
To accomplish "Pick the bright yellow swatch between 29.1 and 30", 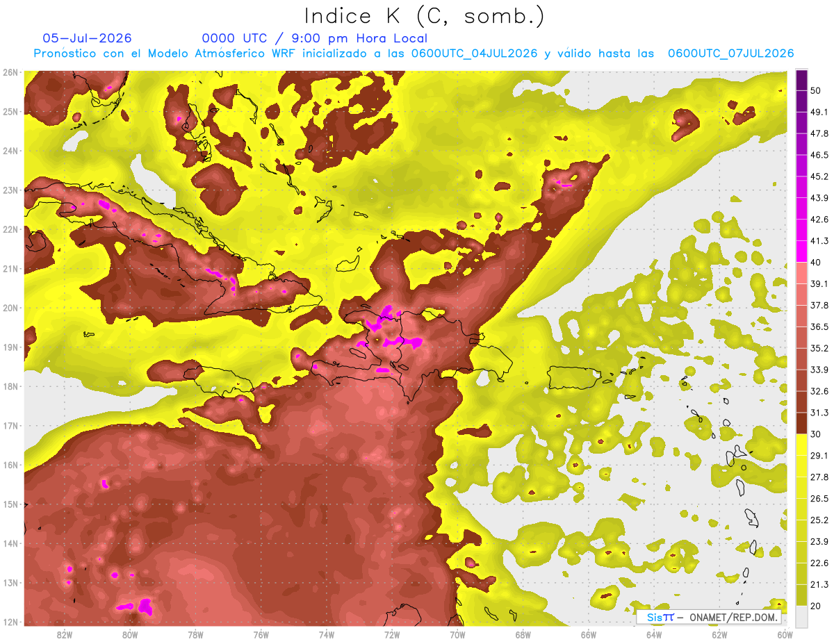I will click(801, 445).
